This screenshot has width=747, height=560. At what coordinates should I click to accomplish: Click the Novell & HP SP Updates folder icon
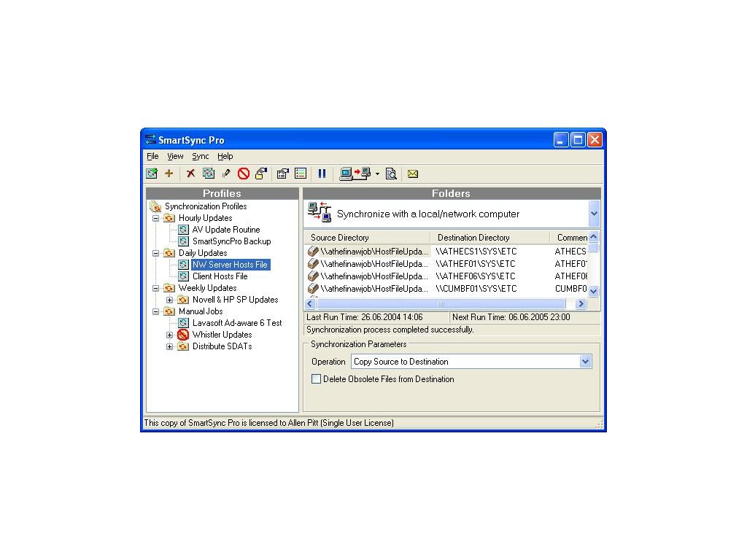183,300
